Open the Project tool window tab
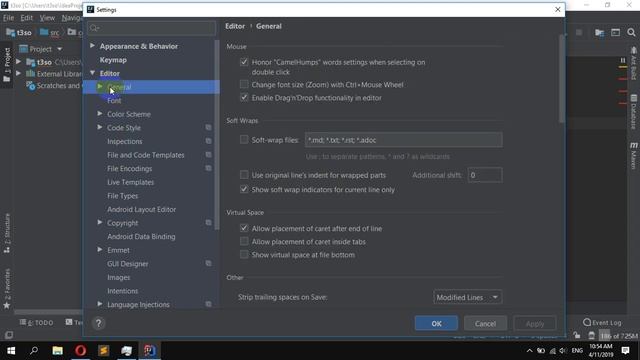Viewport: 640px width, 360px height. pos(7,64)
